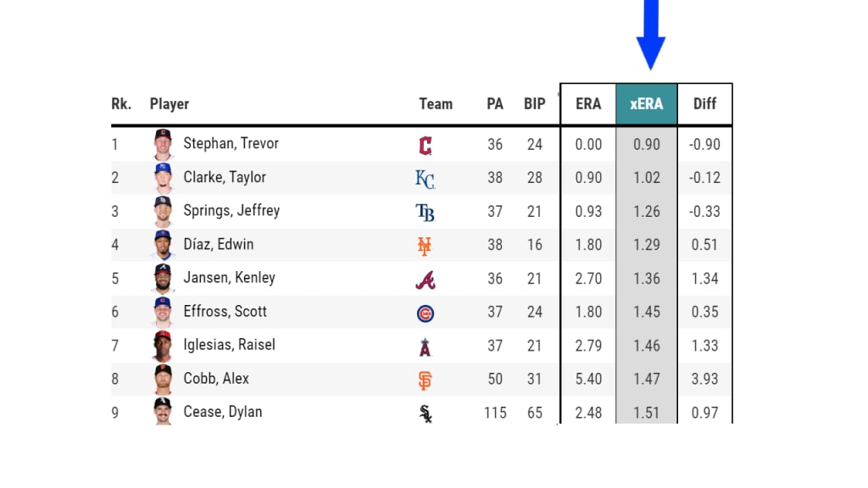The height and width of the screenshot is (488, 868).
Task: Open Díaz, Edwin player link
Action: click(x=218, y=244)
